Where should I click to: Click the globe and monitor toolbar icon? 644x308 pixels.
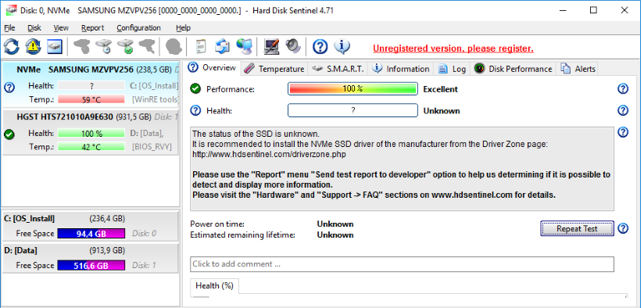click(245, 47)
